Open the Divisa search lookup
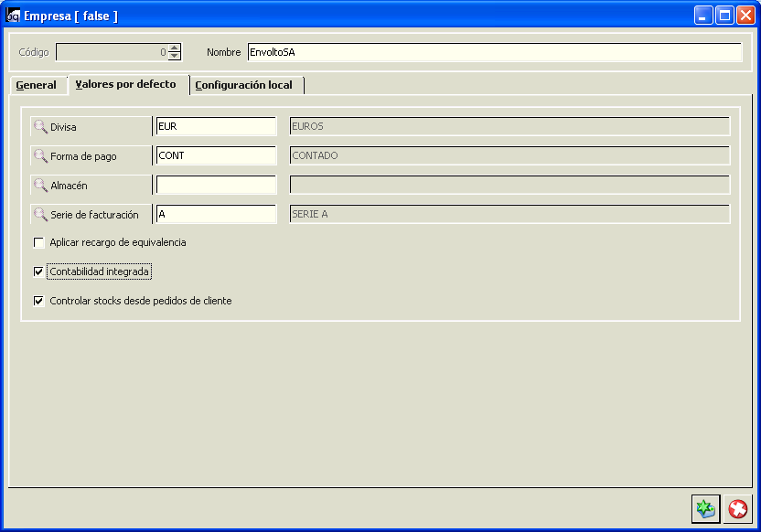The width and height of the screenshot is (761, 532). (x=91, y=126)
